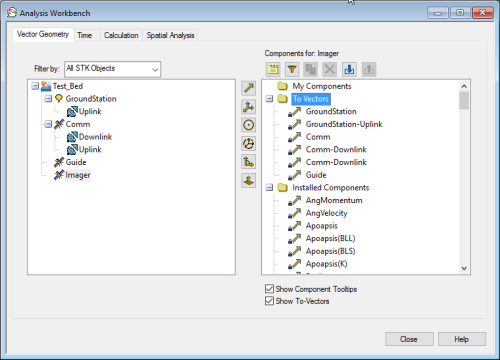Switch to the Spatial Analysis tab

(170, 35)
